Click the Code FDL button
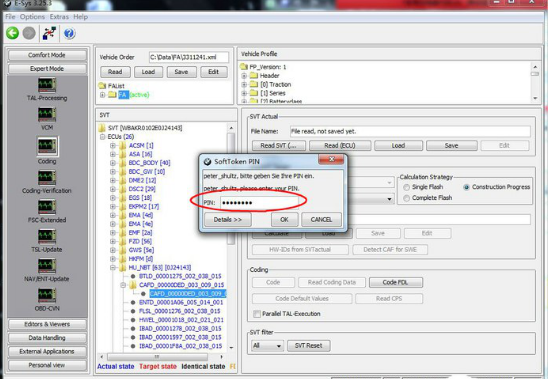The height and width of the screenshot is (379, 548). coord(396,283)
